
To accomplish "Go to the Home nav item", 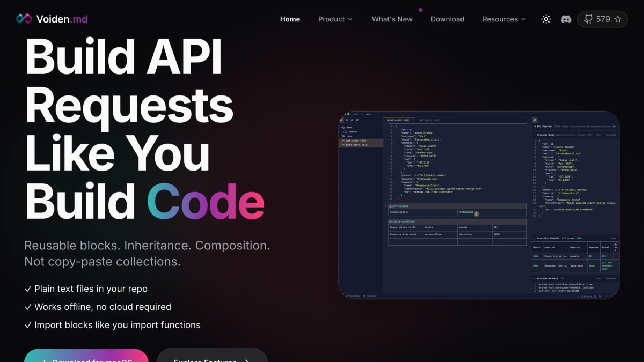I will point(290,19).
